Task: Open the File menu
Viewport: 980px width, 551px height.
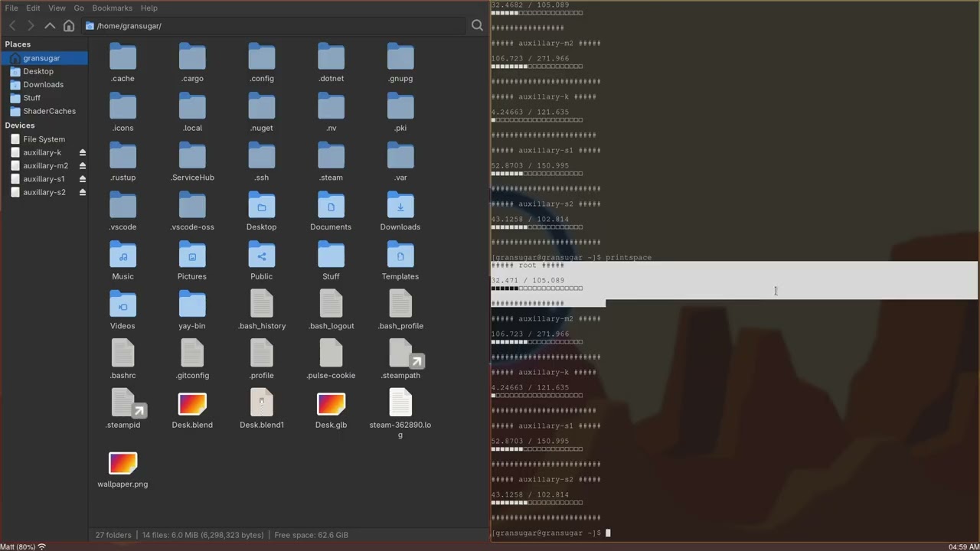Action: click(x=11, y=8)
